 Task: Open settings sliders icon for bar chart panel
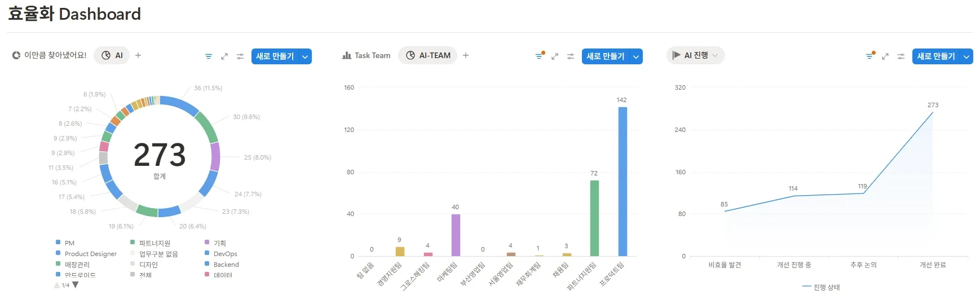[x=571, y=56]
